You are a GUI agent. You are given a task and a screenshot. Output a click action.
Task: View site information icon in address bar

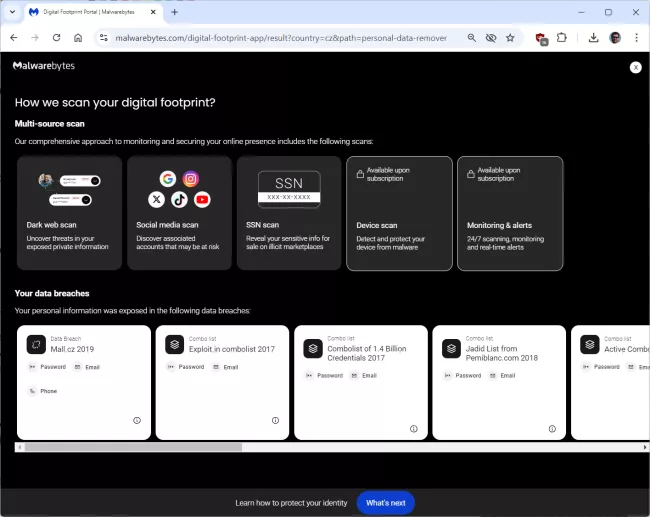click(104, 38)
